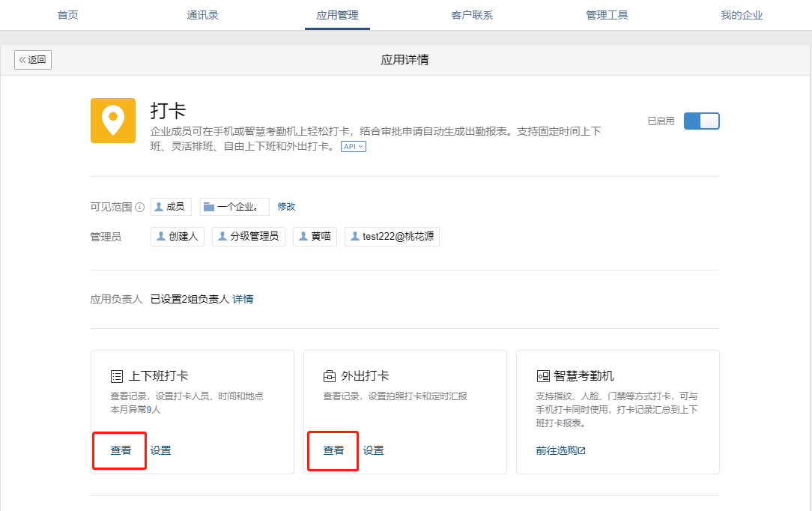Viewport: 812px width, 511px height.
Task: Click the external link icon after 前往选购
Action: pos(582,451)
